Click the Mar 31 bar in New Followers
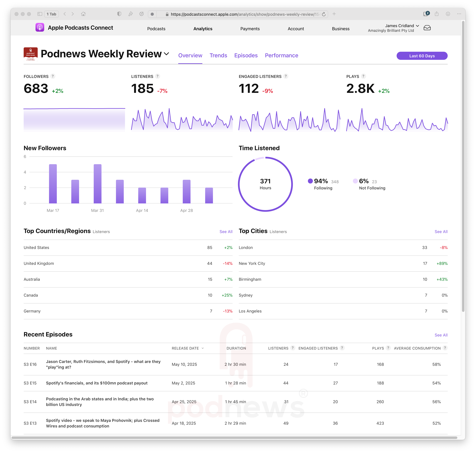This screenshot has height=453, width=476. point(97,184)
